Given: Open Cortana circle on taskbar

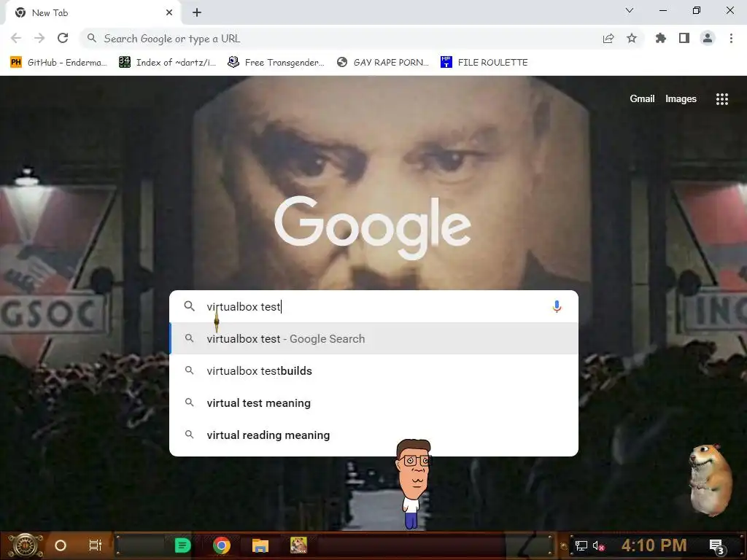Looking at the screenshot, I should coord(61,545).
